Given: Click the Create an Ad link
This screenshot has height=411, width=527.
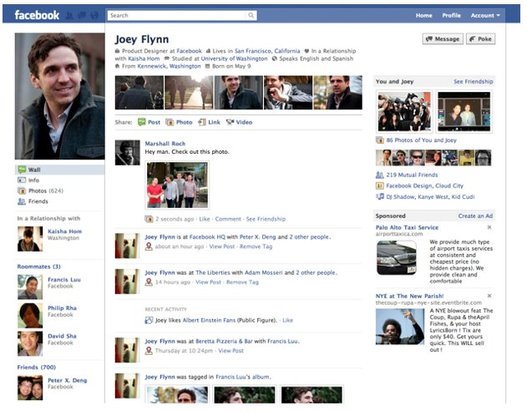Looking at the screenshot, I should (x=476, y=216).
